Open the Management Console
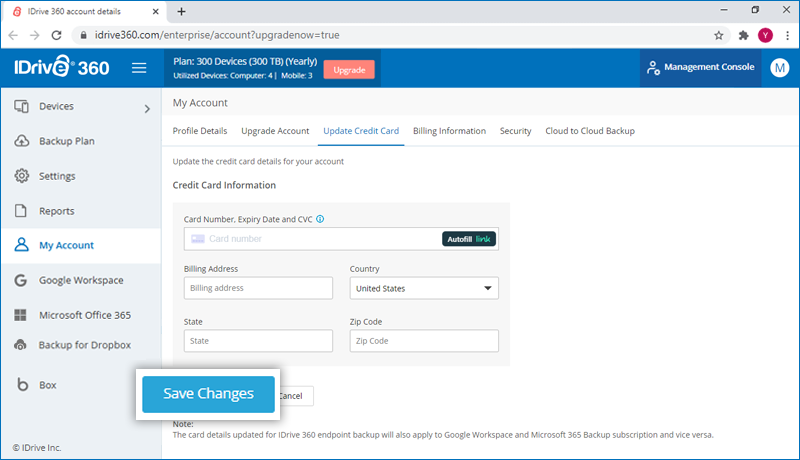 pos(701,67)
